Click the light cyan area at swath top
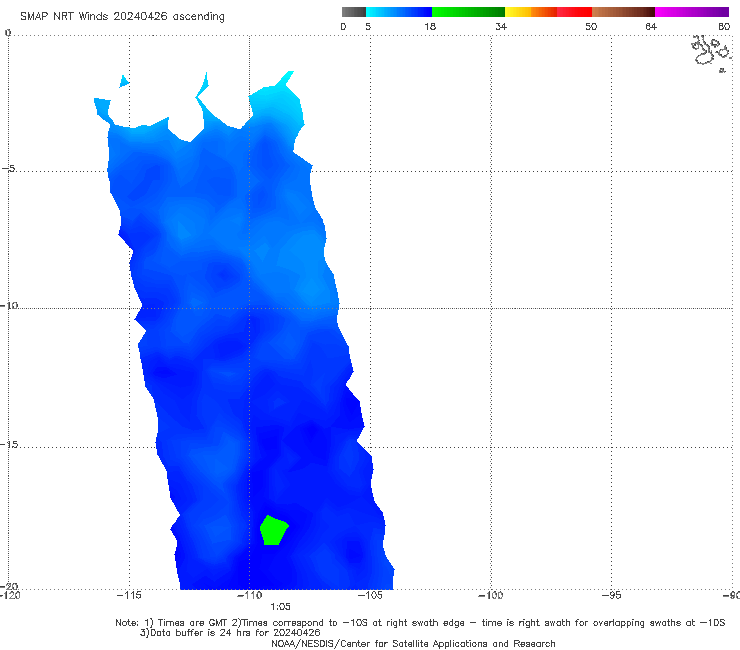The image size is (740, 650). point(278,101)
